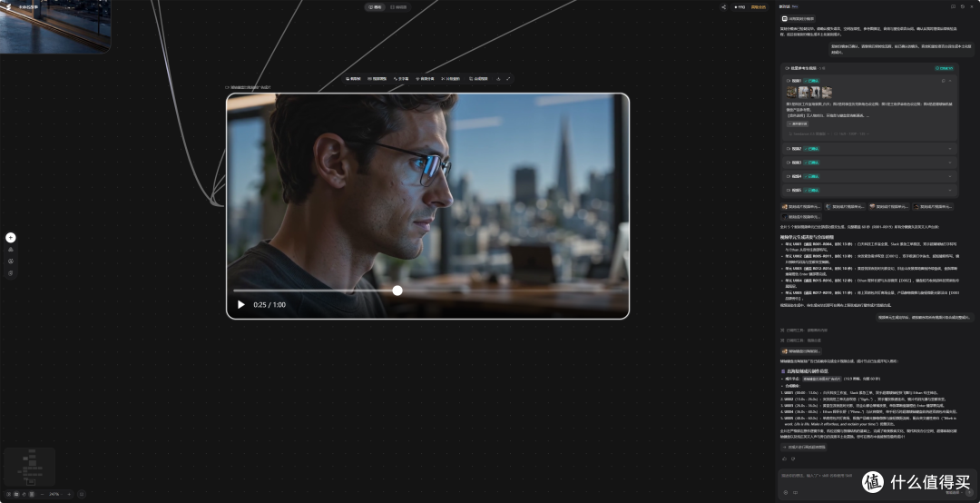Open the gold membership link at top right
The height and width of the screenshot is (503, 980).
[x=758, y=7]
